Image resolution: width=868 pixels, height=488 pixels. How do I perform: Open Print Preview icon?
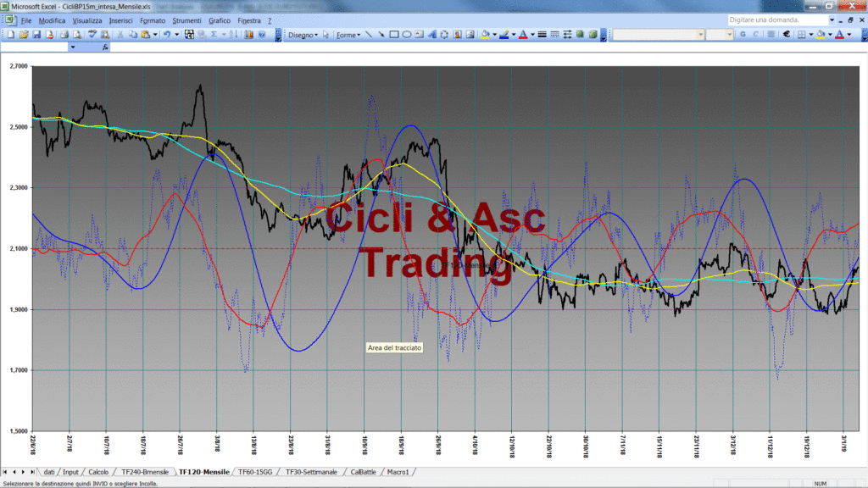(x=77, y=34)
